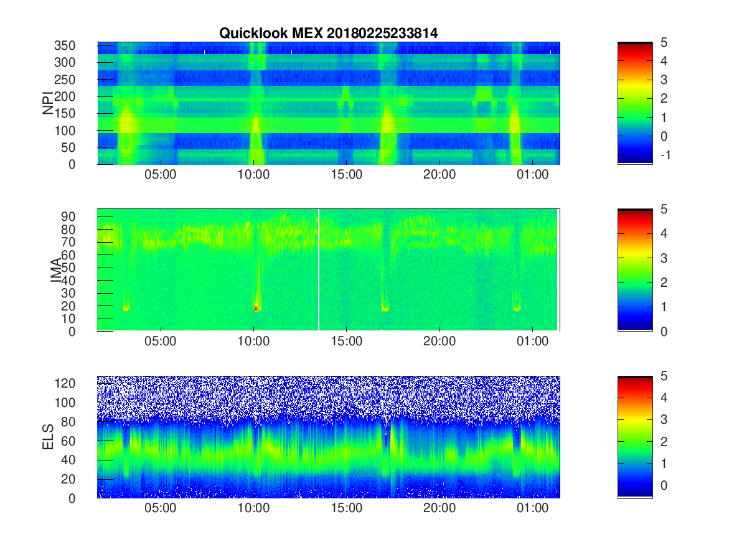
Task: Click 20:00 under the NPI panel
Action: tap(439, 175)
